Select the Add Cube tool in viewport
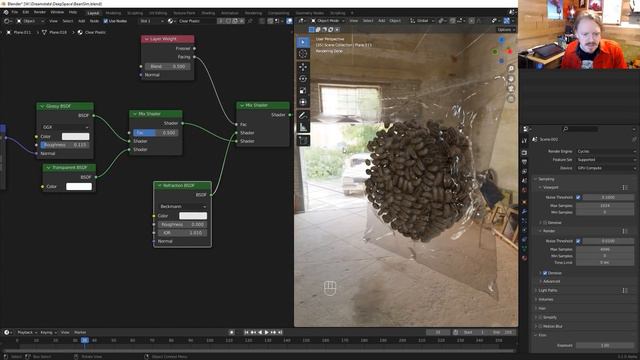 coord(303,140)
